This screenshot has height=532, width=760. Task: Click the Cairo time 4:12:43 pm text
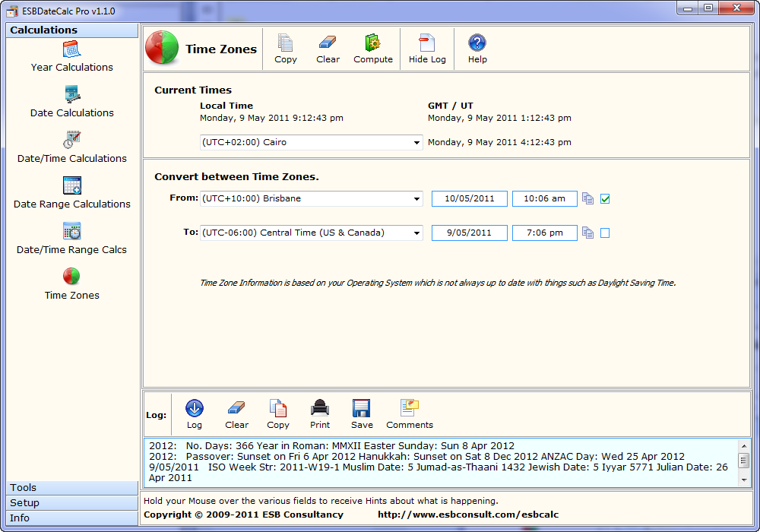pyautogui.click(x=499, y=142)
